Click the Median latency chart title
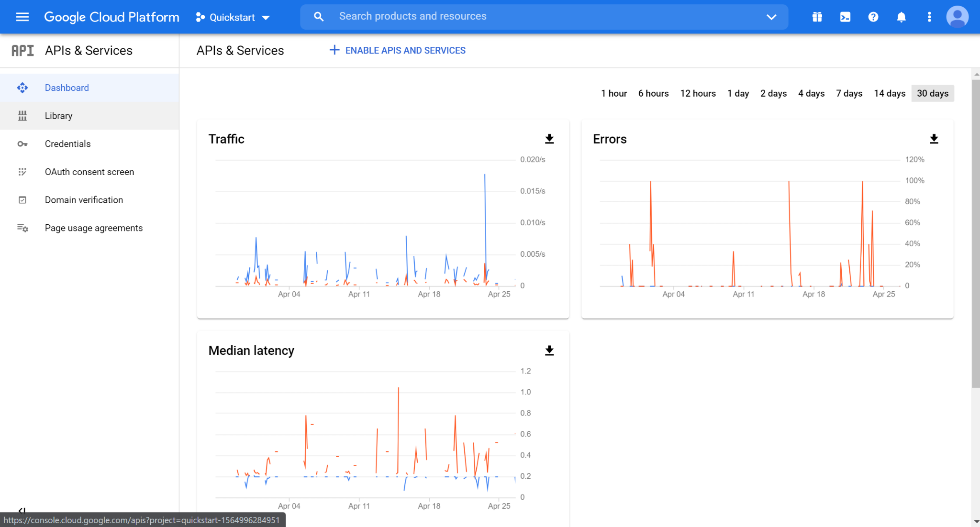This screenshot has width=980, height=527. [x=251, y=351]
